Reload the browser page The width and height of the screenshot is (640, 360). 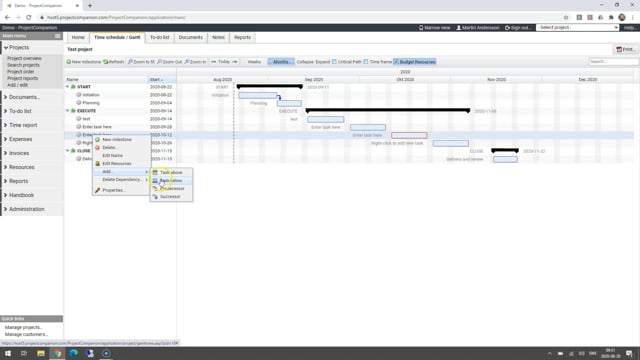pos(29,18)
